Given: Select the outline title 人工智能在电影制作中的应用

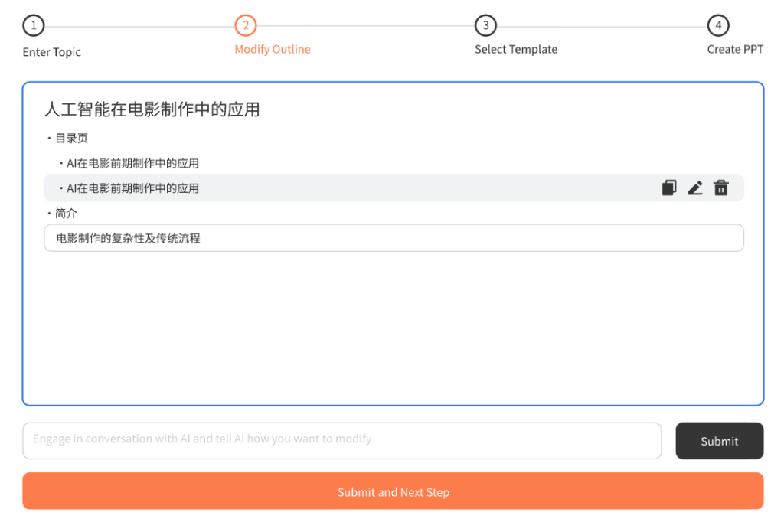Looking at the screenshot, I should tap(152, 109).
